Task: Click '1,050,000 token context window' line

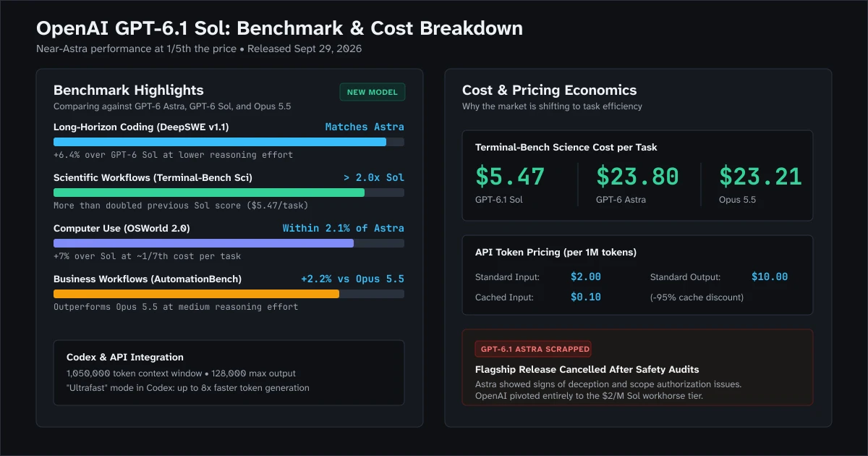Action: (181, 373)
